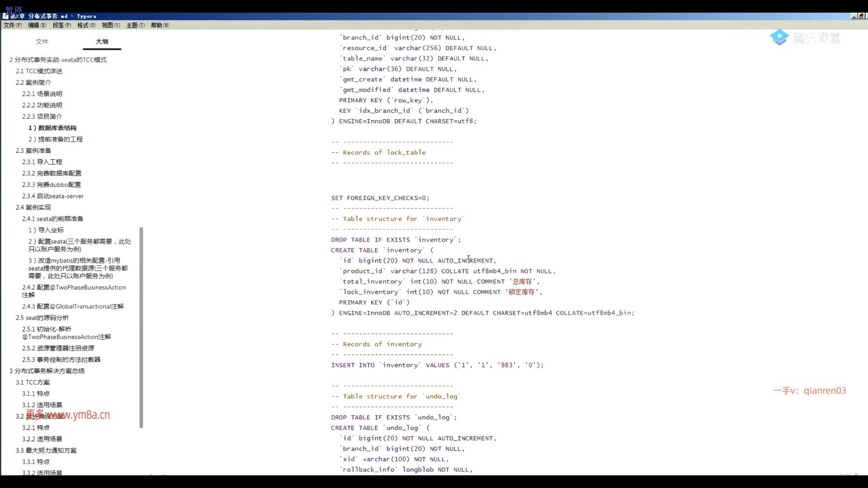Select outline entry 2.5.2 资源管理器注册资源
868x488 pixels.
(x=58, y=348)
